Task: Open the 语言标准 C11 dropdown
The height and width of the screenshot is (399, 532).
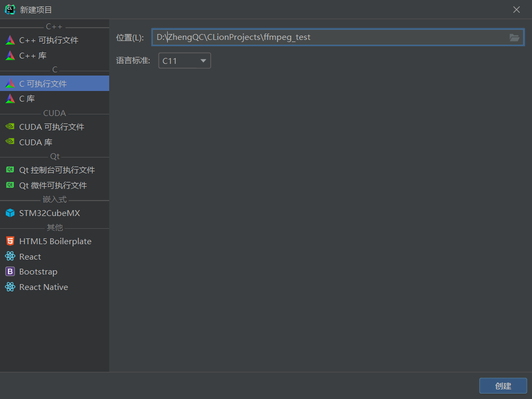Action: coord(184,60)
